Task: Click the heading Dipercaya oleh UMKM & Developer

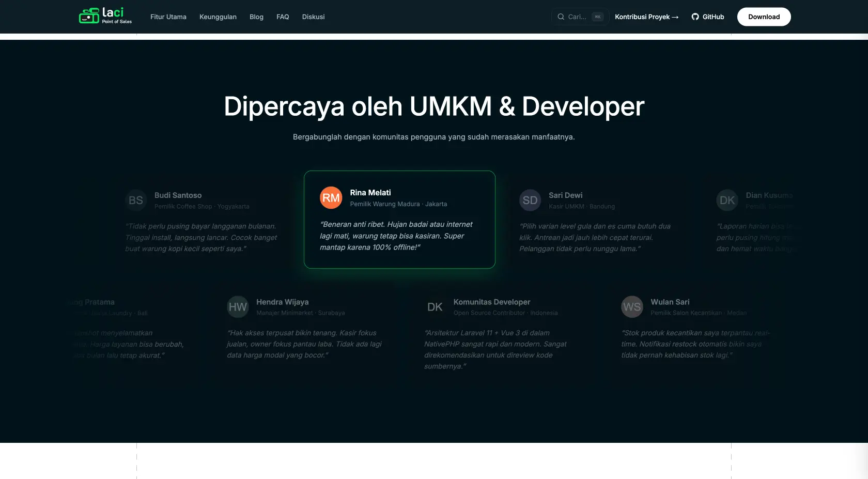Action: click(434, 106)
